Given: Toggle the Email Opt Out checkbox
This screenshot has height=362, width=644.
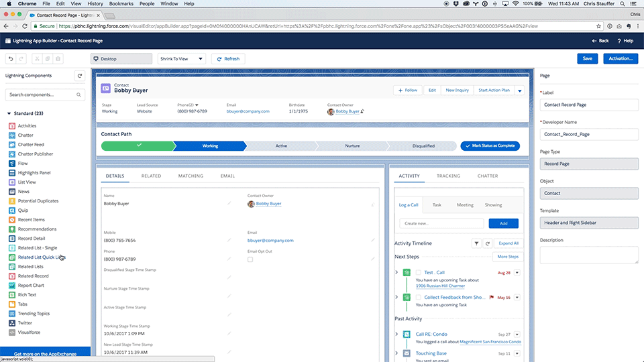Looking at the screenshot, I should [x=250, y=259].
